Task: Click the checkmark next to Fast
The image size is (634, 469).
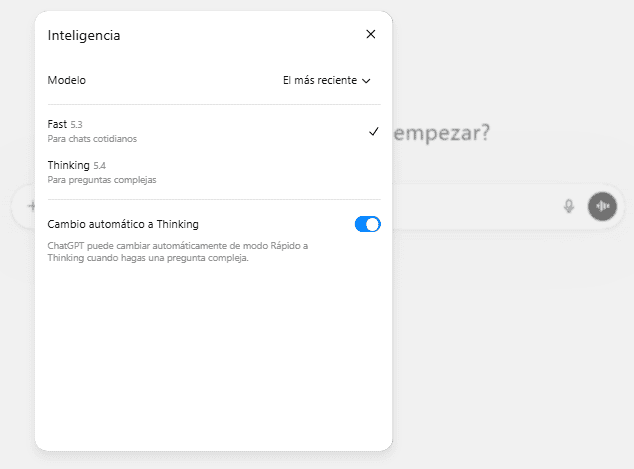Action: click(x=373, y=131)
